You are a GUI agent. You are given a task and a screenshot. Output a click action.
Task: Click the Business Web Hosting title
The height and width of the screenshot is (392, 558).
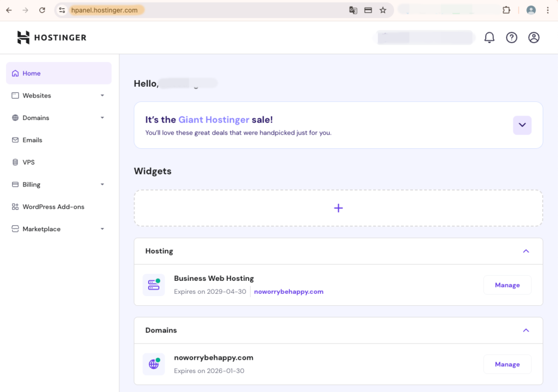pyautogui.click(x=214, y=279)
